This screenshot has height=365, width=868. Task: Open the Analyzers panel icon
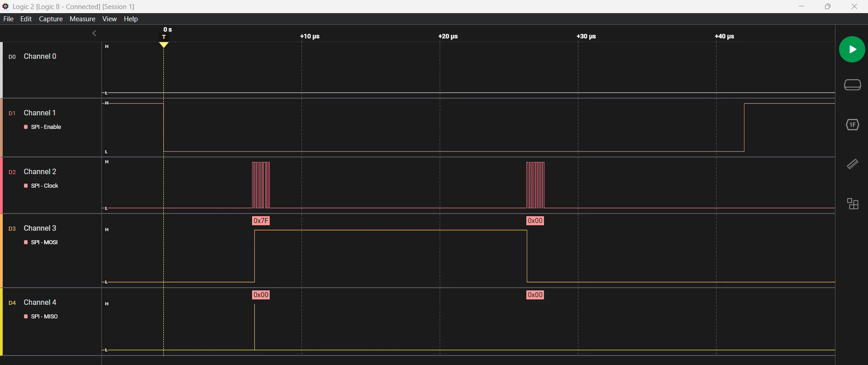click(853, 125)
